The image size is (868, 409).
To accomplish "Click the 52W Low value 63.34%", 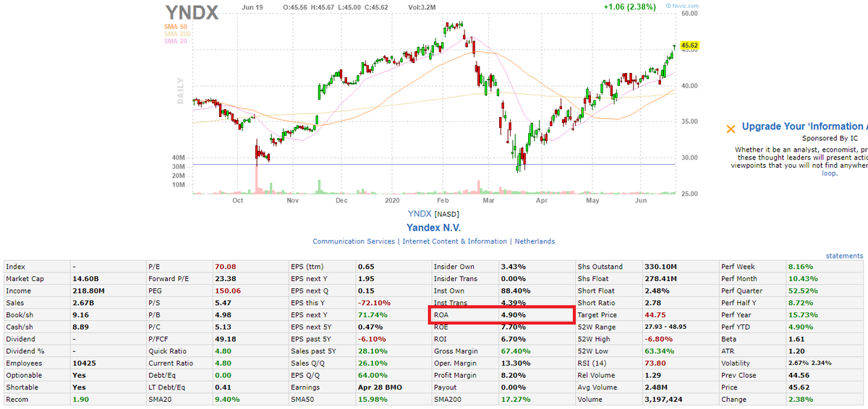I will (659, 351).
